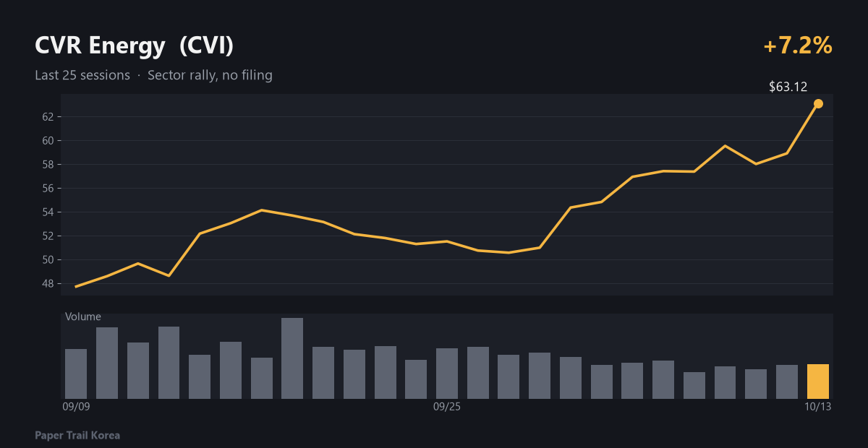The height and width of the screenshot is (448, 868).
Task: Click the subtitle 'Last 25 sessions · Sector rally, no filing'
Action: pyautogui.click(x=153, y=75)
